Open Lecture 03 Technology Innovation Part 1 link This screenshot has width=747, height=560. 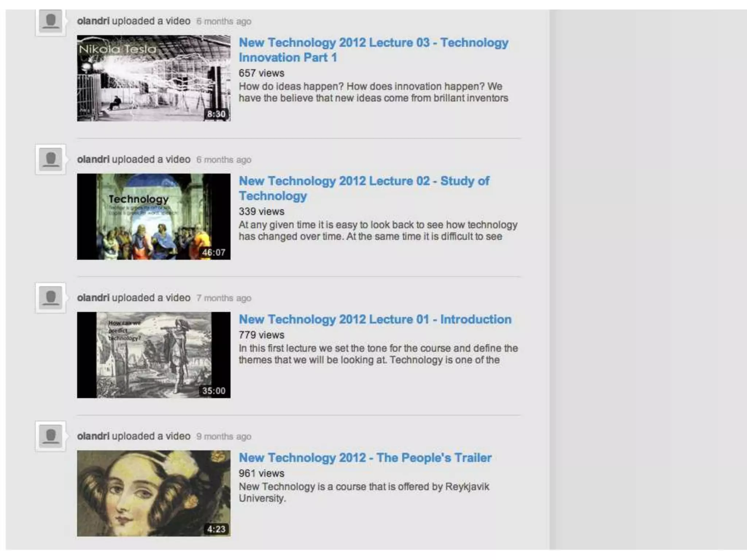pyautogui.click(x=373, y=50)
